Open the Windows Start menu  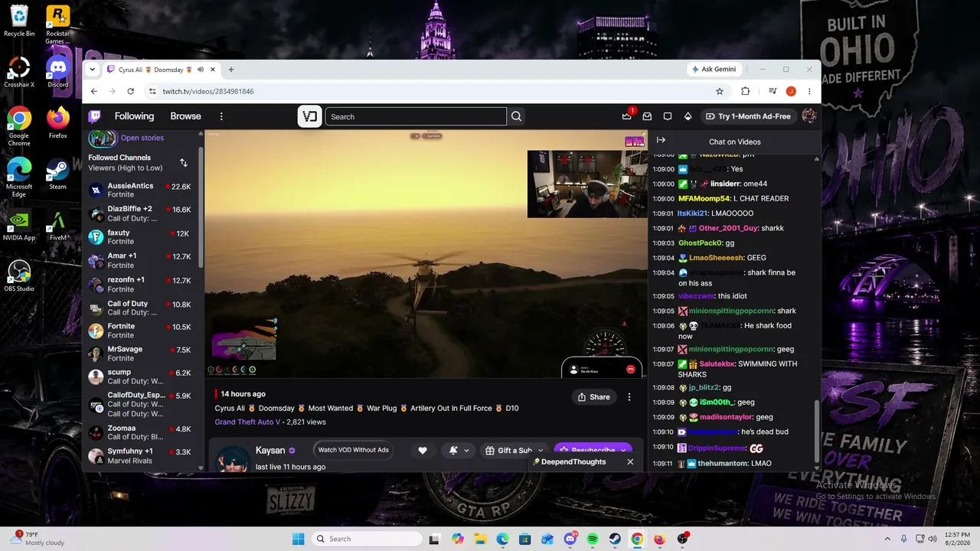(x=299, y=539)
